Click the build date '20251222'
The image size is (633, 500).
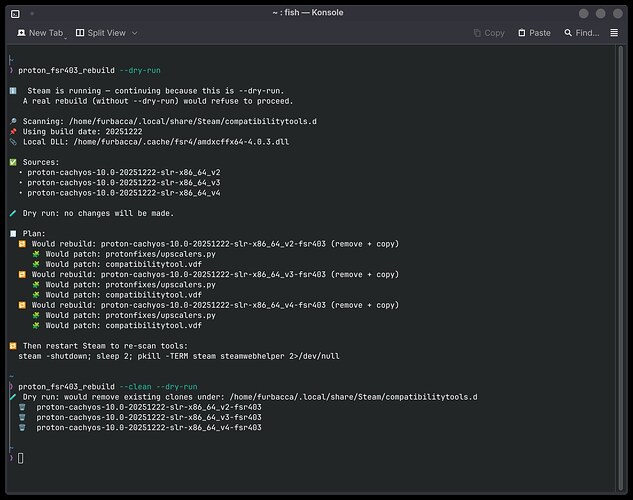click(x=124, y=132)
